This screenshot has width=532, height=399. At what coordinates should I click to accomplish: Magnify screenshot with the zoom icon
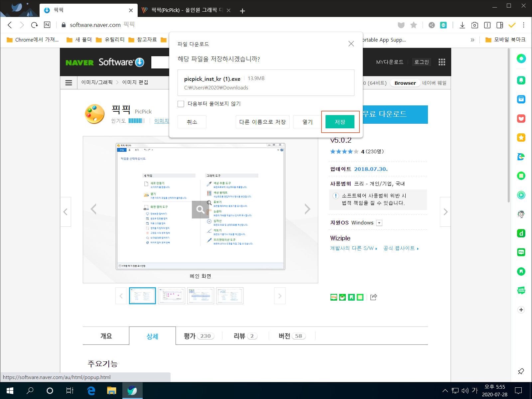pos(200,209)
